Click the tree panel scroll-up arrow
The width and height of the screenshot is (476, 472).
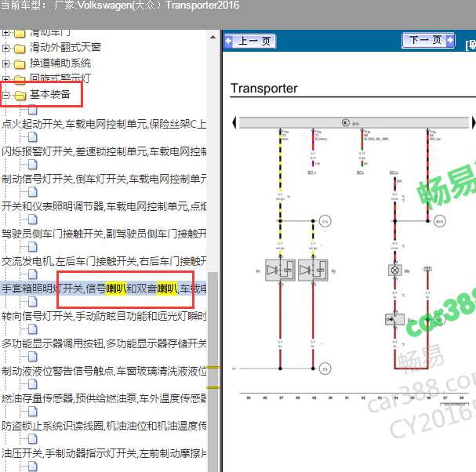[x=213, y=37]
